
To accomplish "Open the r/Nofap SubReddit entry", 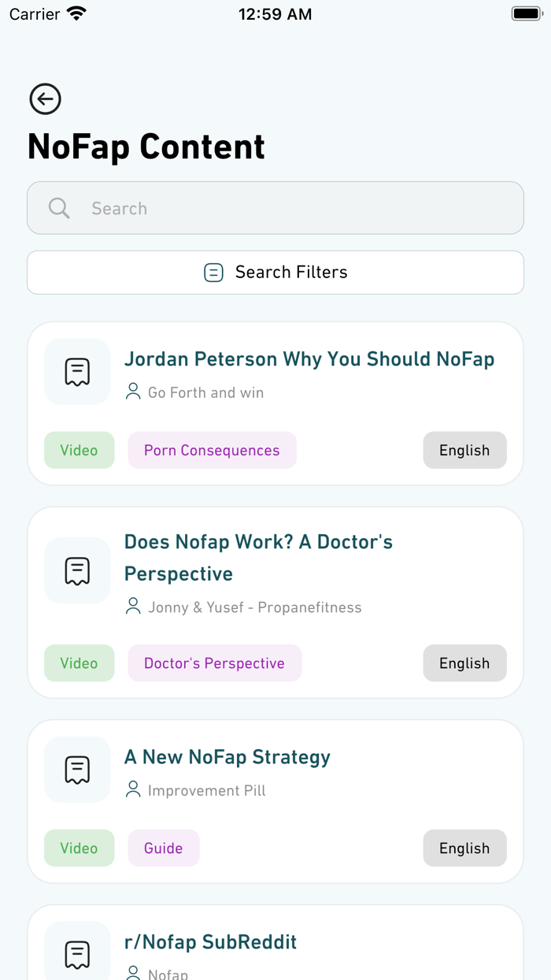I will (210, 941).
